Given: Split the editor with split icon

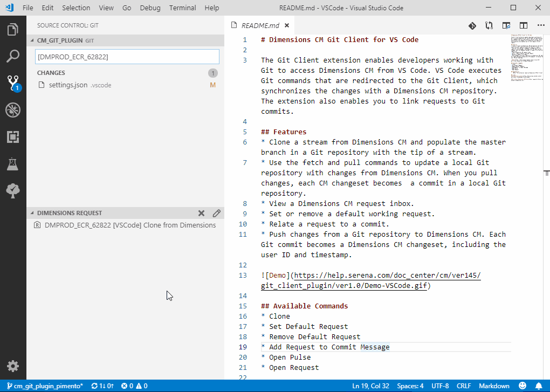Looking at the screenshot, I should [524, 25].
